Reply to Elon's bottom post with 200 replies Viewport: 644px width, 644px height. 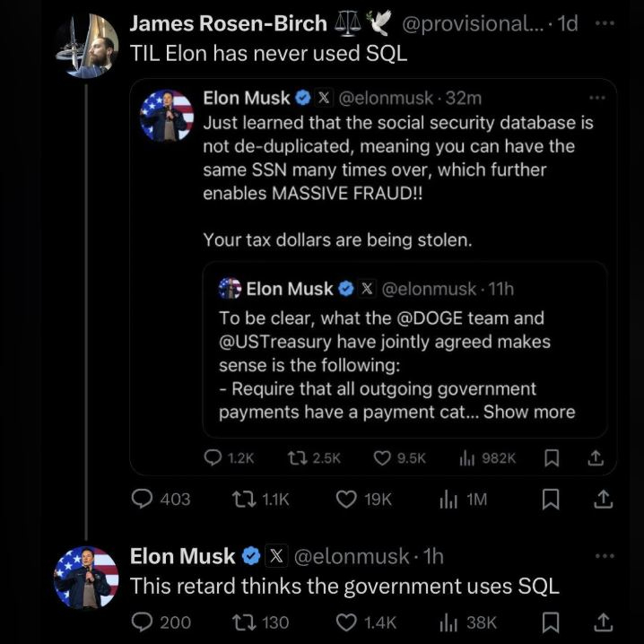click(142, 621)
